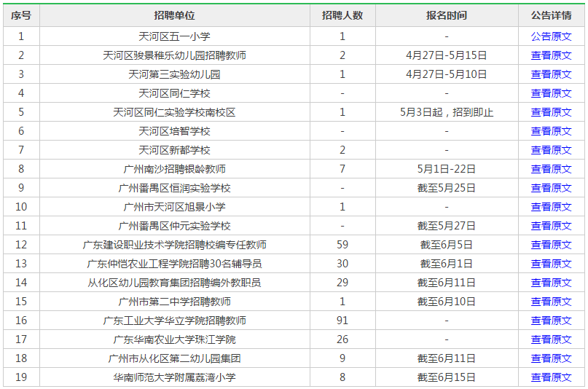Select the 天河区同仁实验学校南校区 cell
This screenshot has height=389, width=588.
click(175, 112)
